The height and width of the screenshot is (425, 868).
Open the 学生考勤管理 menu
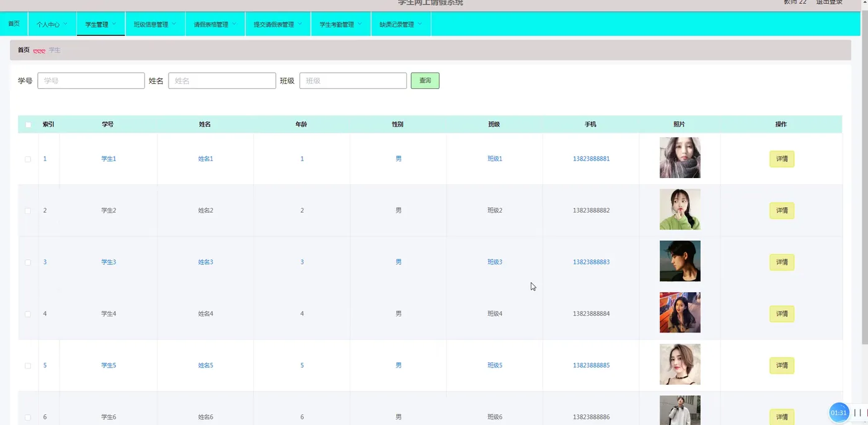tap(341, 24)
